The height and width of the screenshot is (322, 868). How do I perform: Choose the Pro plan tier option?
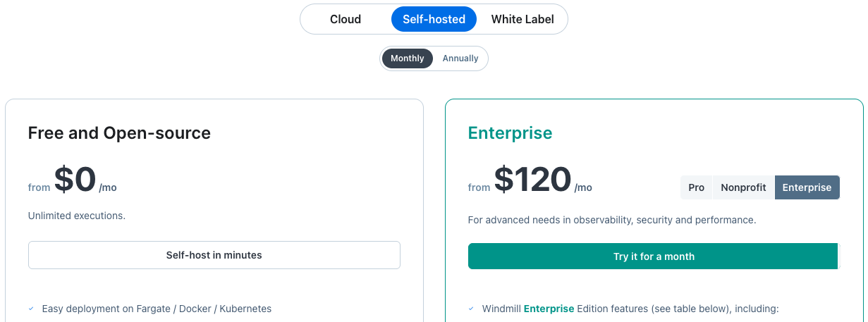click(697, 187)
